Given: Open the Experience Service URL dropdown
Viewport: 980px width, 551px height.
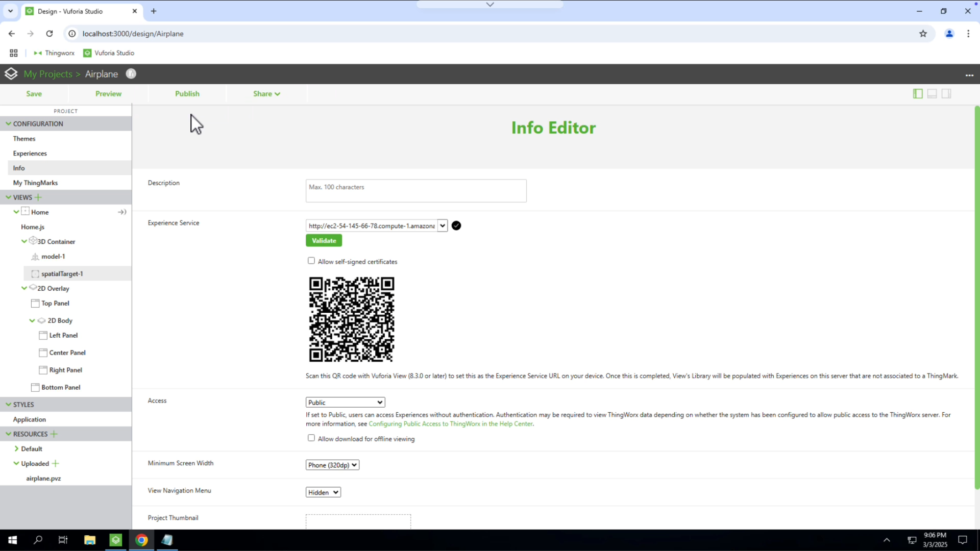Looking at the screenshot, I should tap(443, 226).
